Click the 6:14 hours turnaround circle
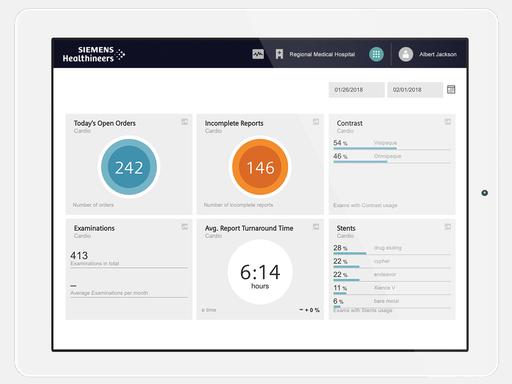Viewport: 512px width, 384px height. pyautogui.click(x=260, y=272)
